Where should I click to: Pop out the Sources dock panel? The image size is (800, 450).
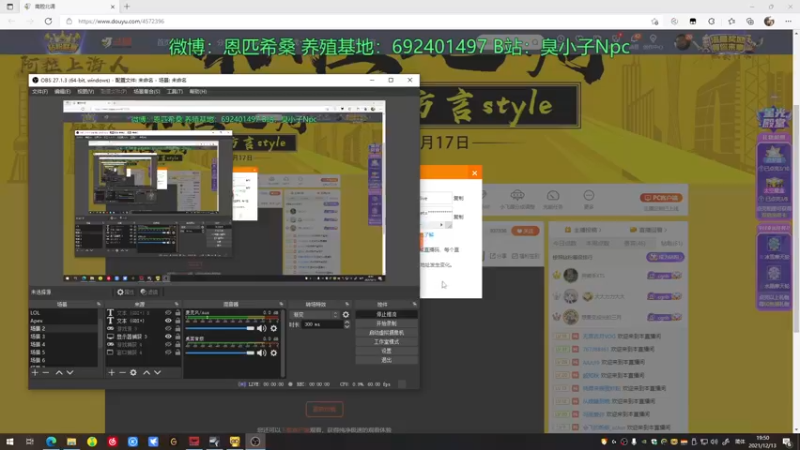coord(177,304)
